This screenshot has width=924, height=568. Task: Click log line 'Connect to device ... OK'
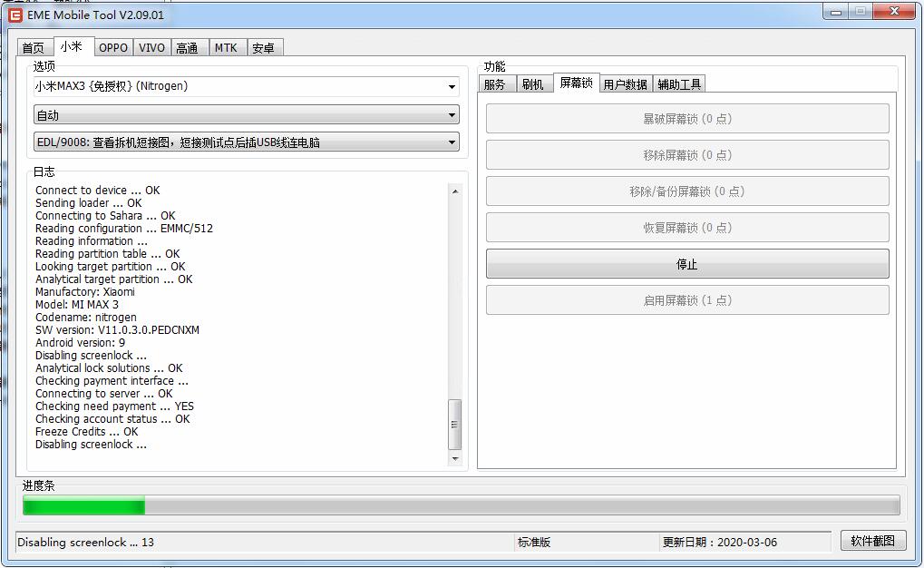coord(97,190)
